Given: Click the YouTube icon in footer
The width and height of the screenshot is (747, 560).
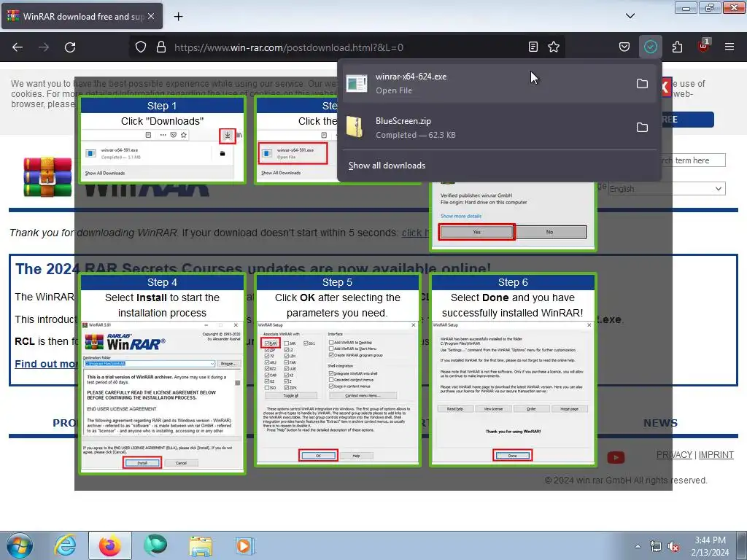Looking at the screenshot, I should click(616, 458).
